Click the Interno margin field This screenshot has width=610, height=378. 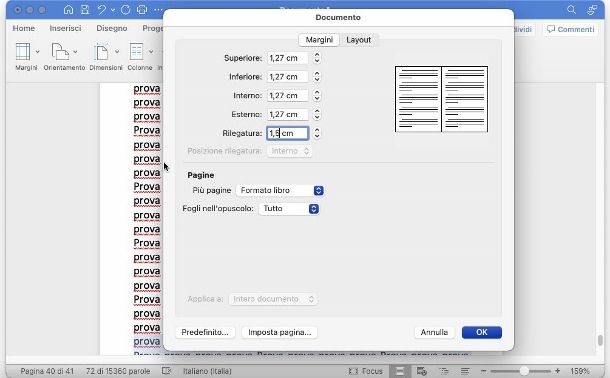287,95
